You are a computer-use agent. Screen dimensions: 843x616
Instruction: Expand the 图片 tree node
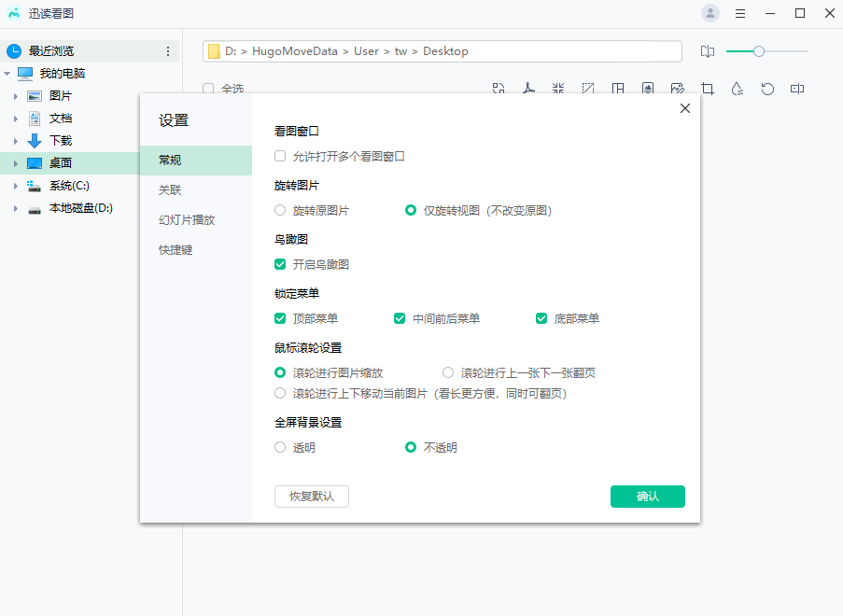pyautogui.click(x=16, y=96)
